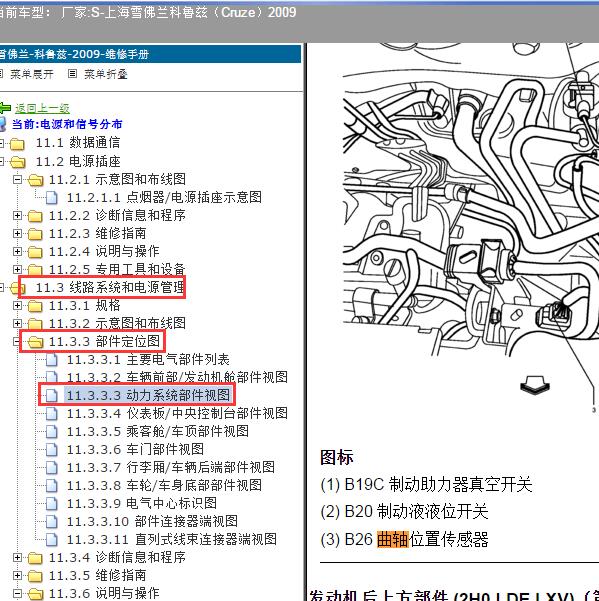Open 11.3.3.11 直列式线束连接器端视图
The image size is (599, 601).
172,539
